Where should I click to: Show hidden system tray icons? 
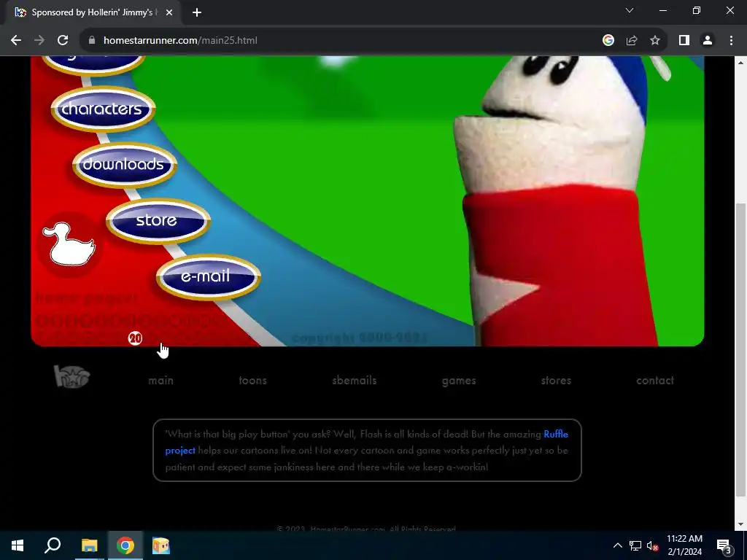[617, 545]
